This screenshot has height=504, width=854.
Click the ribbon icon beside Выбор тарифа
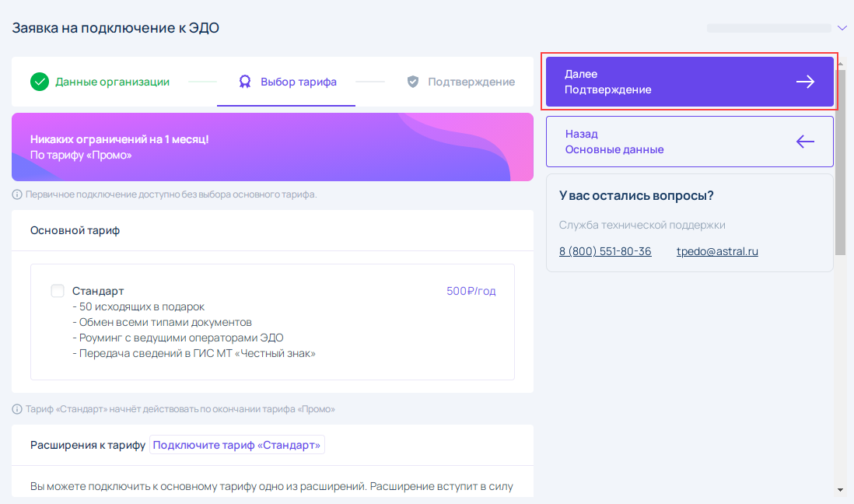point(245,82)
